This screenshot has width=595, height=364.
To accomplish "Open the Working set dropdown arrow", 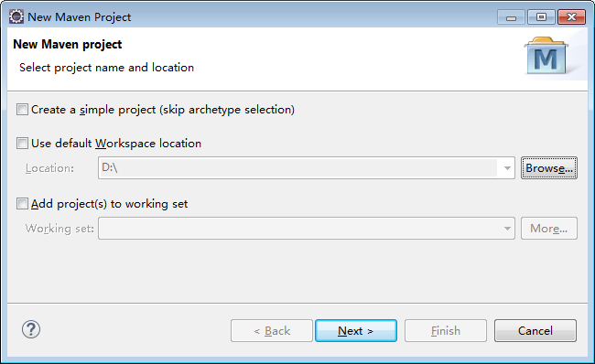I will click(507, 229).
